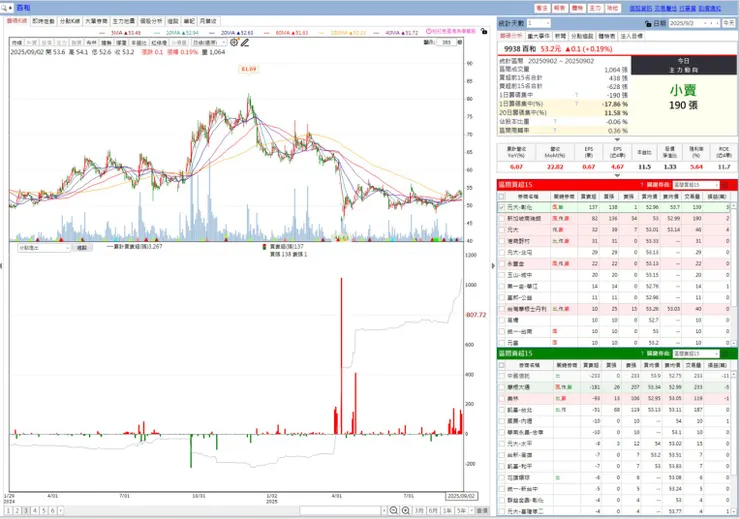Toggle select-all checkbox in 區間賣超15 table header

502,365
